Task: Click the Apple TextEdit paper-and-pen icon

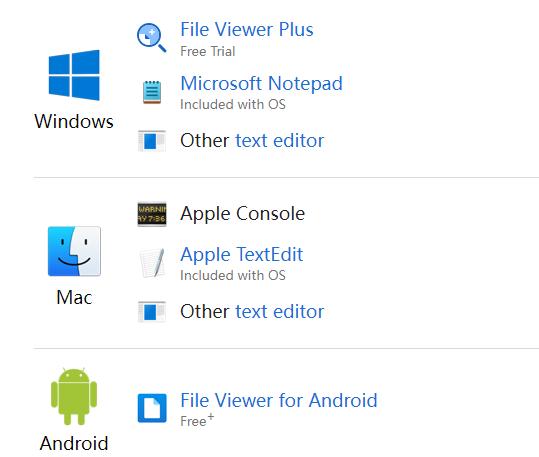Action: click(152, 262)
